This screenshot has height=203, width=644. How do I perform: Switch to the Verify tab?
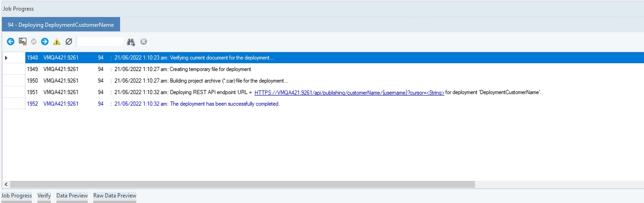(44, 196)
